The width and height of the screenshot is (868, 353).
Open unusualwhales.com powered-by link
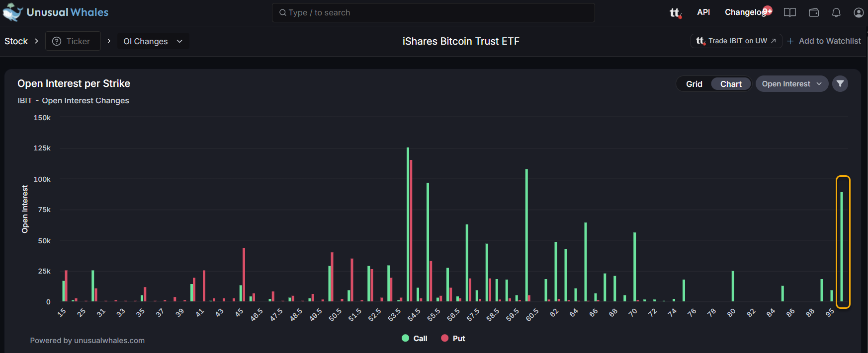tap(109, 341)
